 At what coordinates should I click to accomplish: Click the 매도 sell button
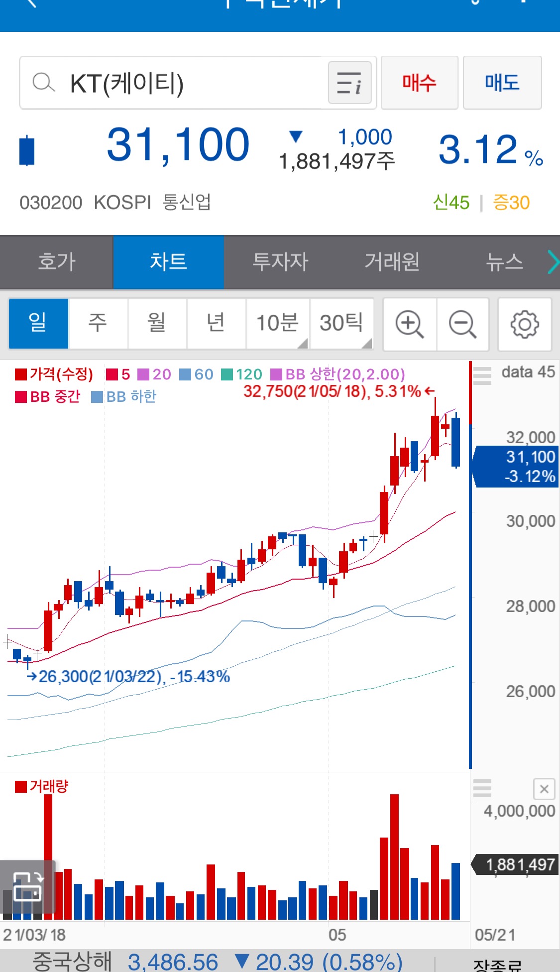(x=502, y=82)
